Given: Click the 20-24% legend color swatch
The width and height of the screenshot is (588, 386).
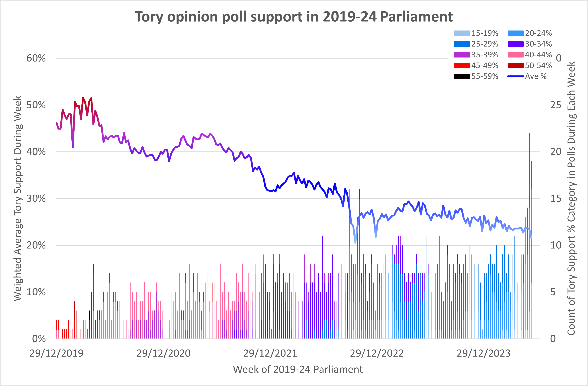Looking at the screenshot, I should (515, 33).
